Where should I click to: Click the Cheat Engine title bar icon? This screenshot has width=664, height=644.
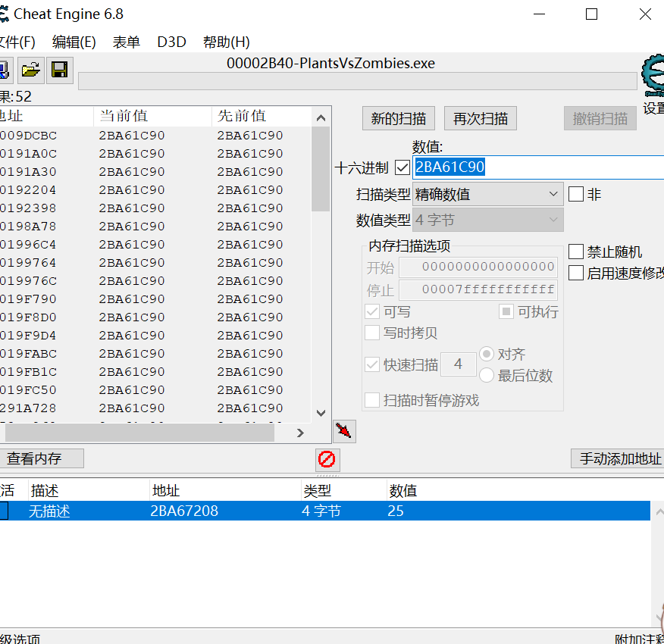pos(4,14)
